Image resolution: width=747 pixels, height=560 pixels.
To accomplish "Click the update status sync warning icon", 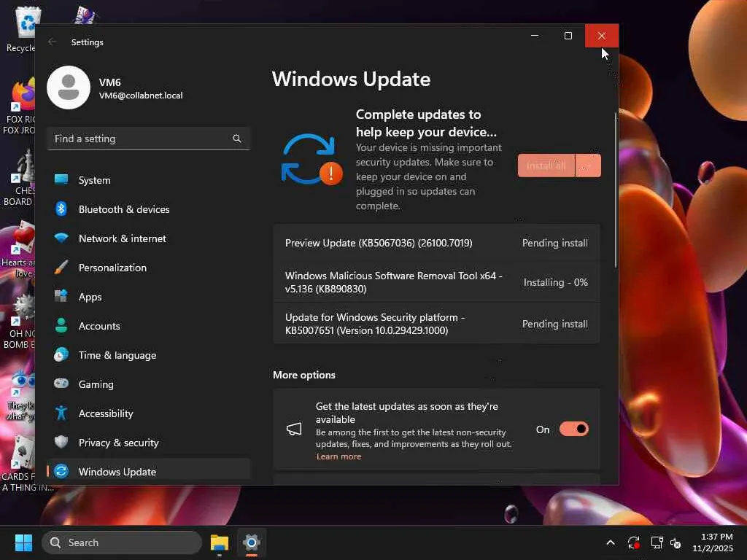I will pyautogui.click(x=311, y=160).
